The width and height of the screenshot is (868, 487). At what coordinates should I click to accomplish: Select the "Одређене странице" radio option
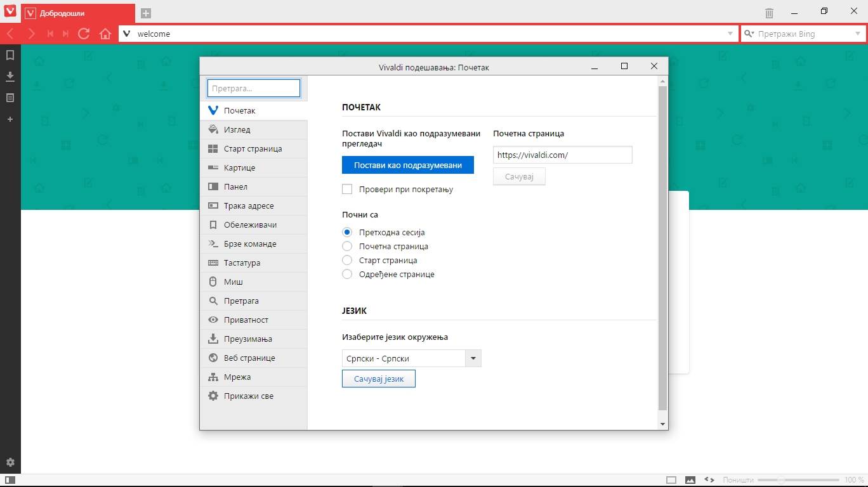(x=347, y=274)
